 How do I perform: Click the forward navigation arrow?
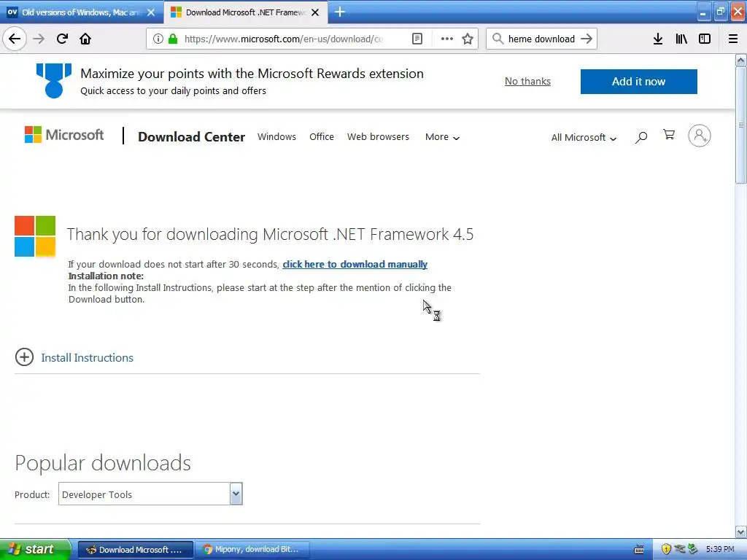point(39,39)
